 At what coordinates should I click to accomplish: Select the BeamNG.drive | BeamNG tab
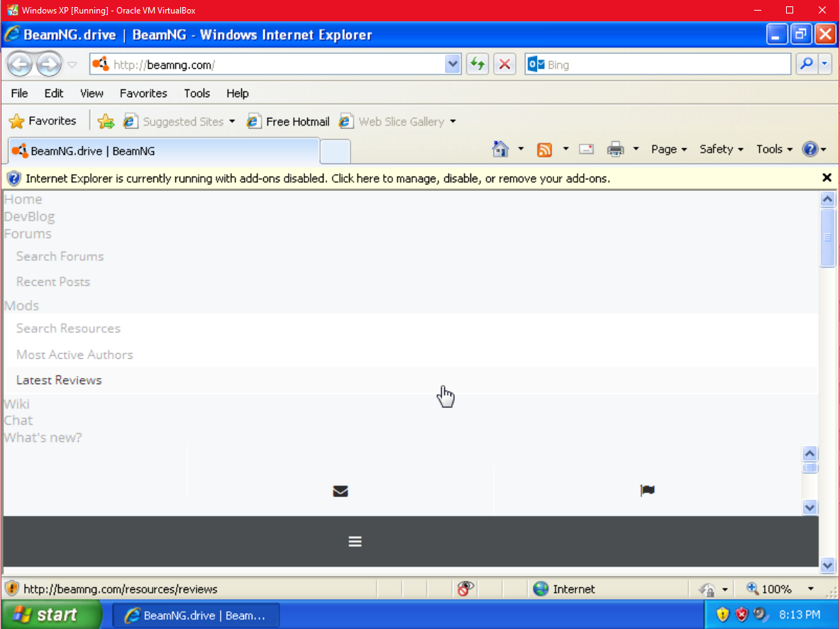(x=164, y=151)
